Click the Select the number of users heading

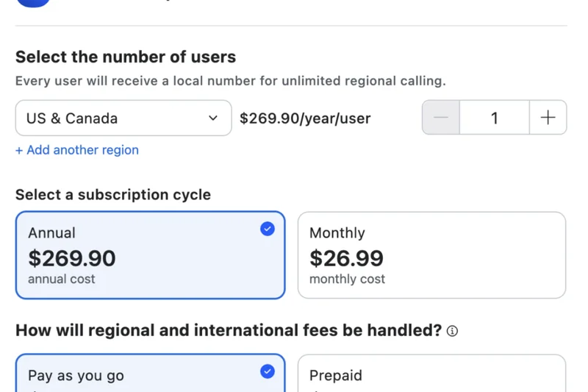[126, 57]
